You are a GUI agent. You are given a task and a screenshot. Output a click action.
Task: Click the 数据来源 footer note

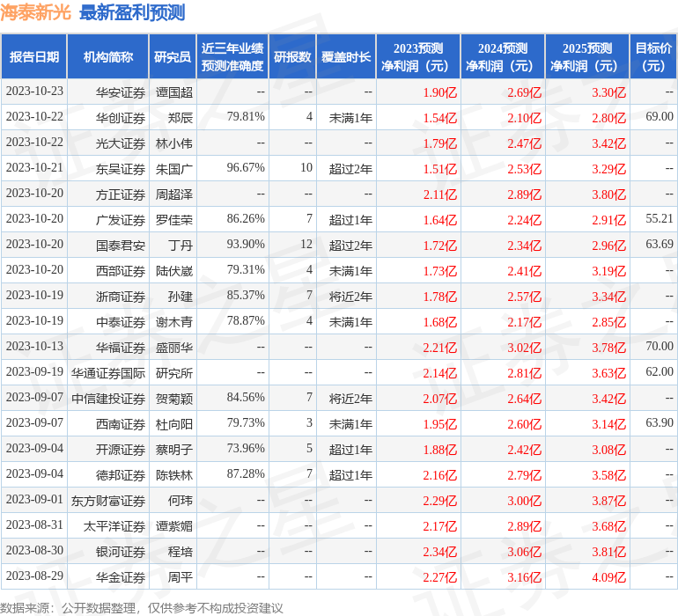point(142,608)
